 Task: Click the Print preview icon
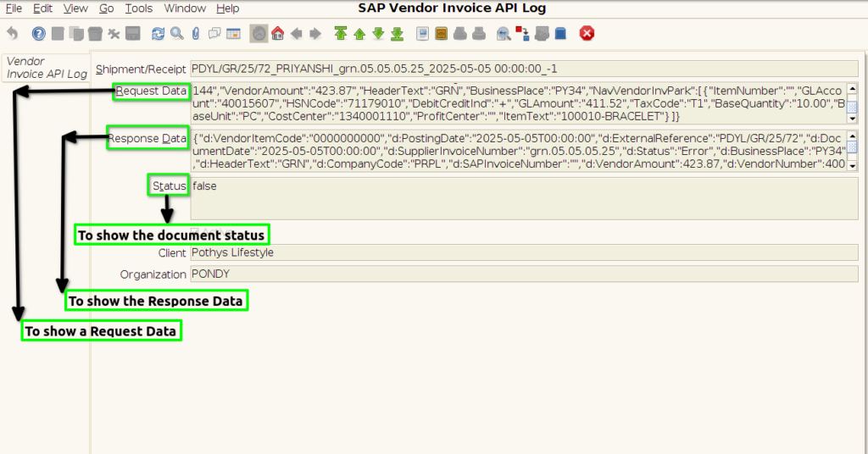point(460,34)
